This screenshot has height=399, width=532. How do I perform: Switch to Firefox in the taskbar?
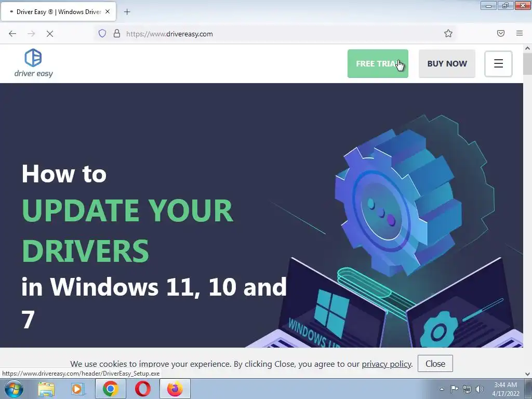tap(175, 389)
